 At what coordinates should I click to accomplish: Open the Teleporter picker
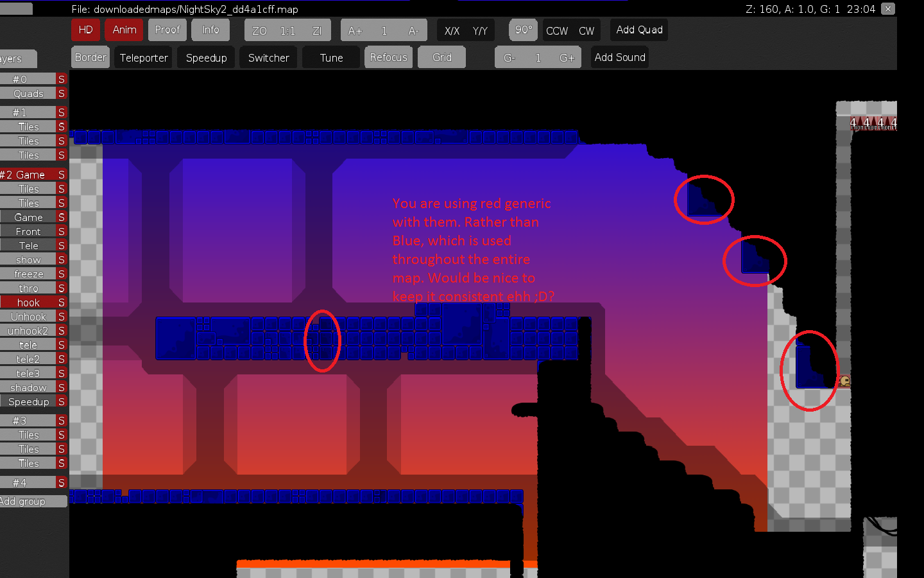click(x=144, y=58)
